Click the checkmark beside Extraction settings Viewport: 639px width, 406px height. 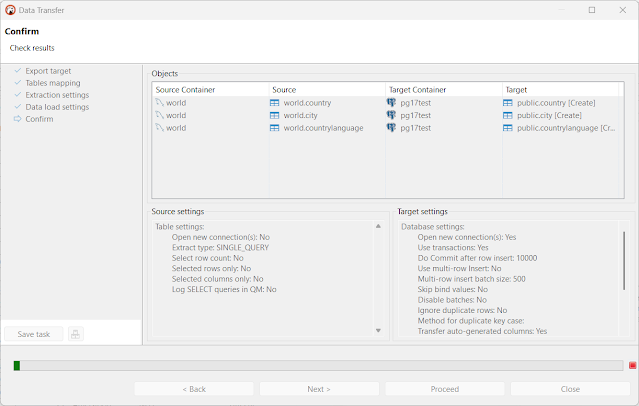(x=18, y=95)
